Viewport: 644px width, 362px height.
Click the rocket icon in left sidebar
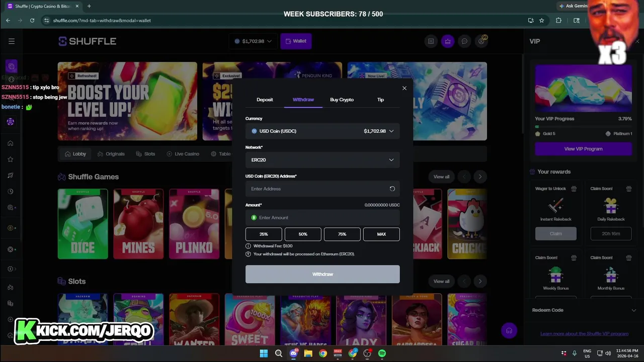10,175
